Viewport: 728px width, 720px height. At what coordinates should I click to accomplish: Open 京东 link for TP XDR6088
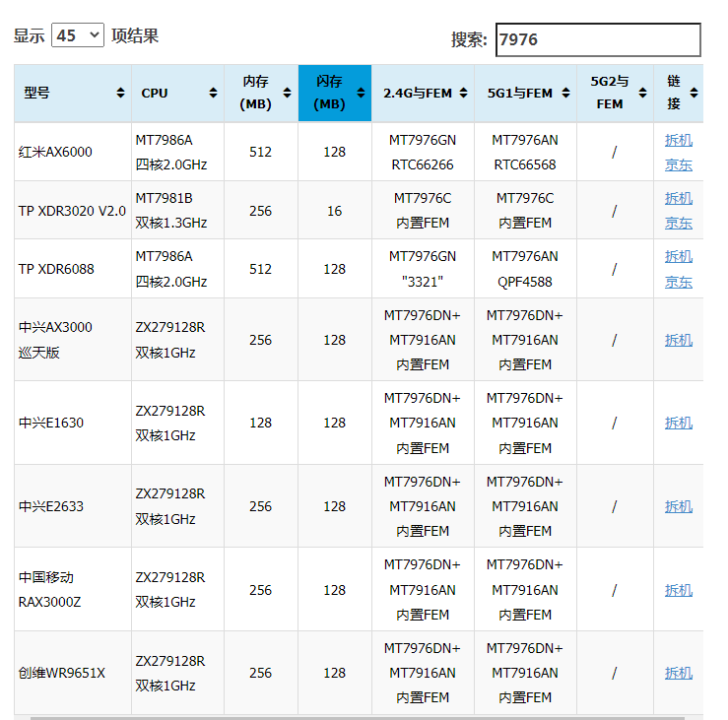click(x=679, y=282)
